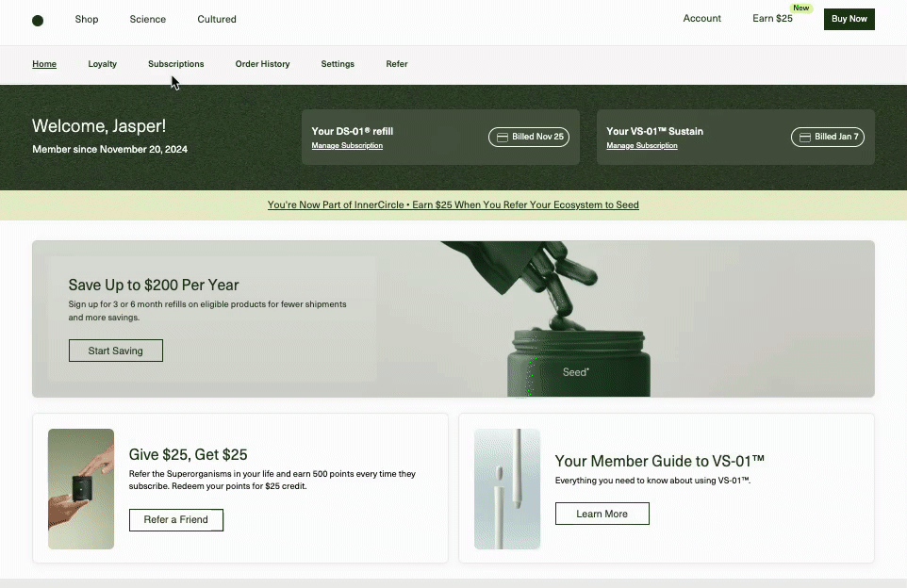Click 'Everything you need to know' description text
Screen dimensions: 907x588
click(653, 481)
